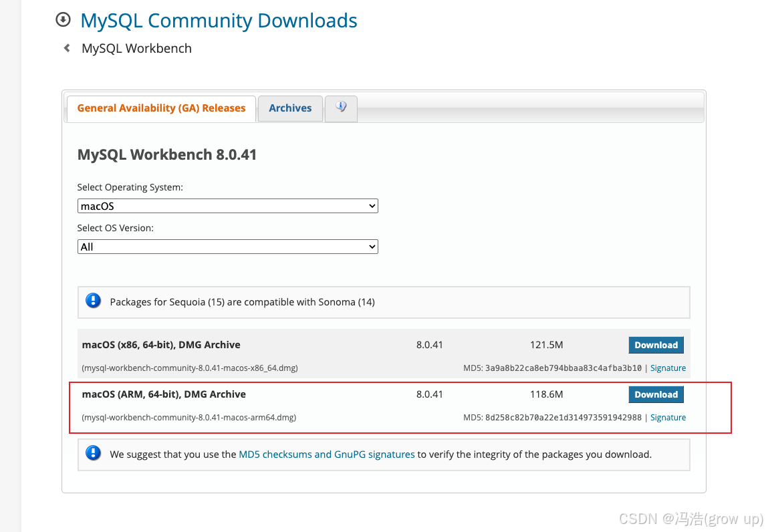
Task: Click the Select Operating System label
Action: 130,187
